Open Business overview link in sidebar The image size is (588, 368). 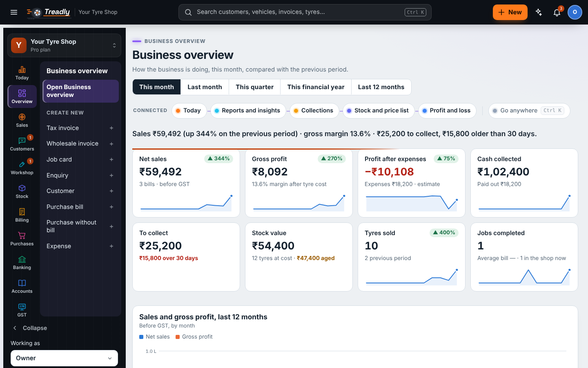(80, 91)
